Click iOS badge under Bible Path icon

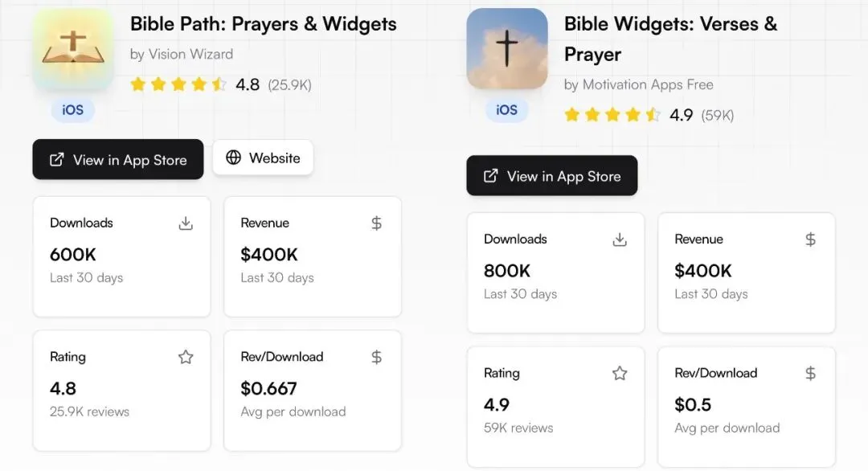click(x=73, y=109)
